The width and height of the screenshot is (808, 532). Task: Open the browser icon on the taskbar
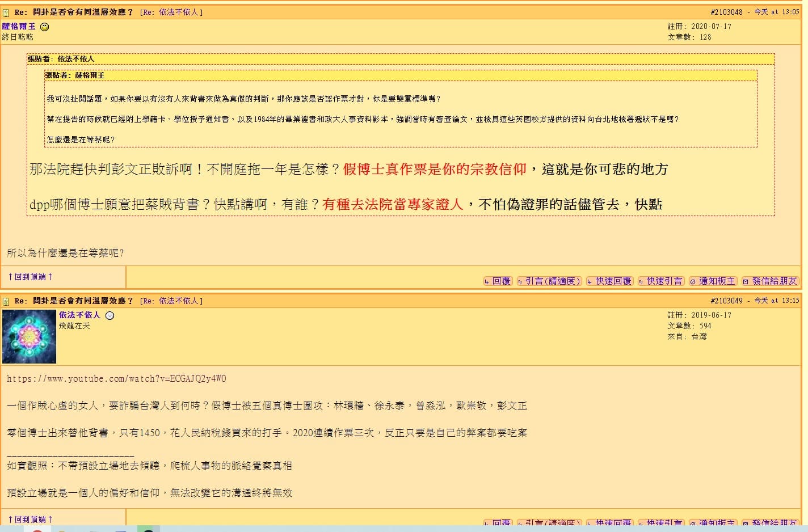[x=37, y=529]
